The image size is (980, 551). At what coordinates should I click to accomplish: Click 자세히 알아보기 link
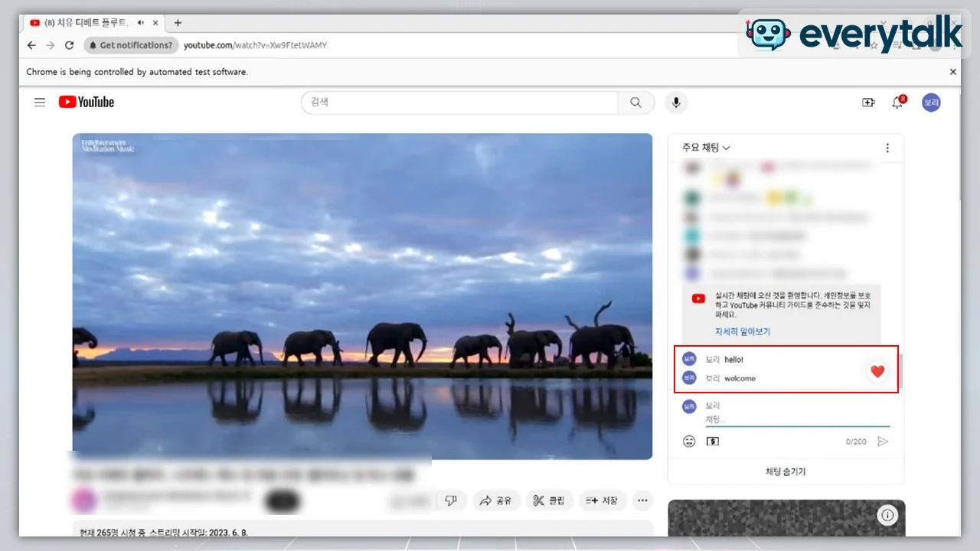[x=742, y=331]
